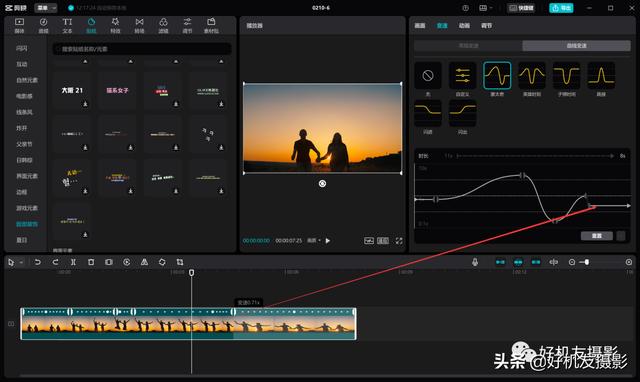The width and height of the screenshot is (640, 382).
Task: Switch to the 变速 speed tab
Action: pos(442,25)
